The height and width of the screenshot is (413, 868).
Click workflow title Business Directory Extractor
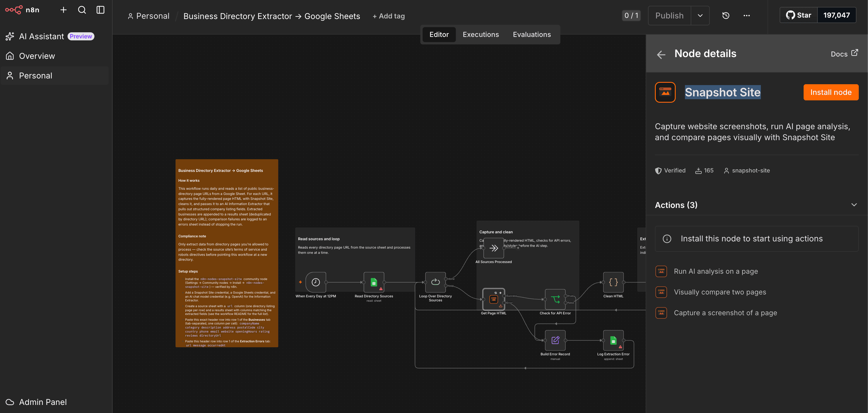point(272,16)
